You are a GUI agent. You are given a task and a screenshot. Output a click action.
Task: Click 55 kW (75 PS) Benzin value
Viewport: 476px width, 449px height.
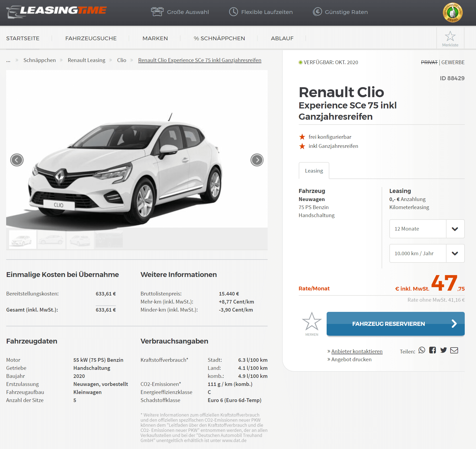click(x=98, y=360)
